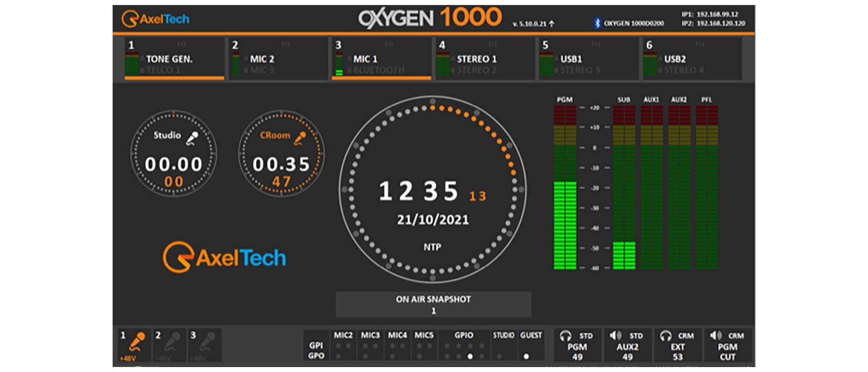868x372 pixels.
Task: Toggle CRM speaker PGM CUT
Action: pyautogui.click(x=727, y=346)
